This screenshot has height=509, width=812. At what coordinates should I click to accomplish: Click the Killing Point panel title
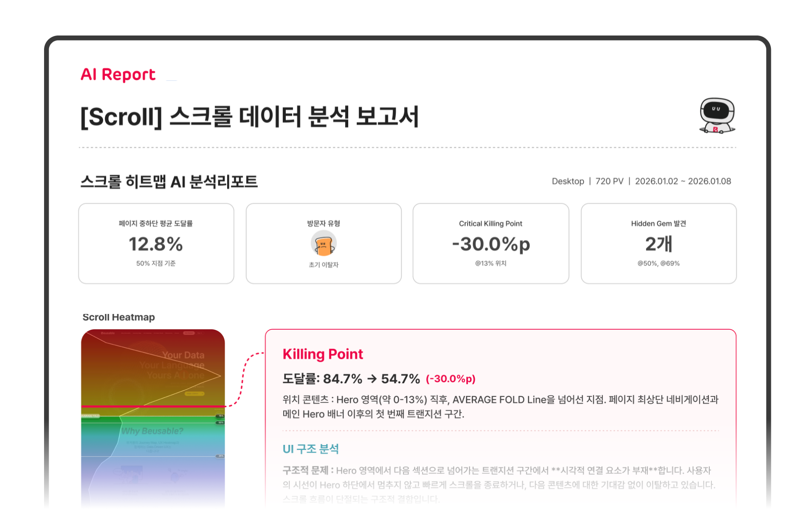tap(323, 354)
